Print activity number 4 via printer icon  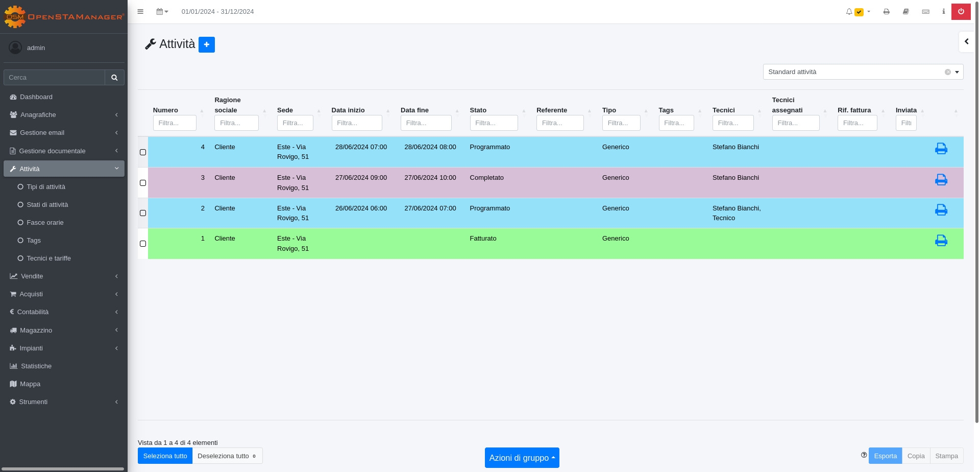(x=941, y=149)
